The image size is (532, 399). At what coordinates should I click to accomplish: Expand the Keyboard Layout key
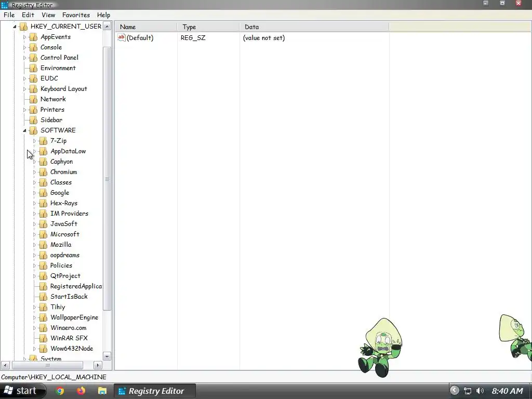[24, 89]
